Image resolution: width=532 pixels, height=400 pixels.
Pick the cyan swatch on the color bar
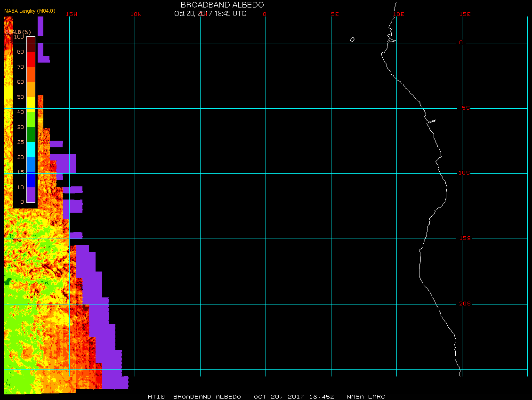coord(31,150)
